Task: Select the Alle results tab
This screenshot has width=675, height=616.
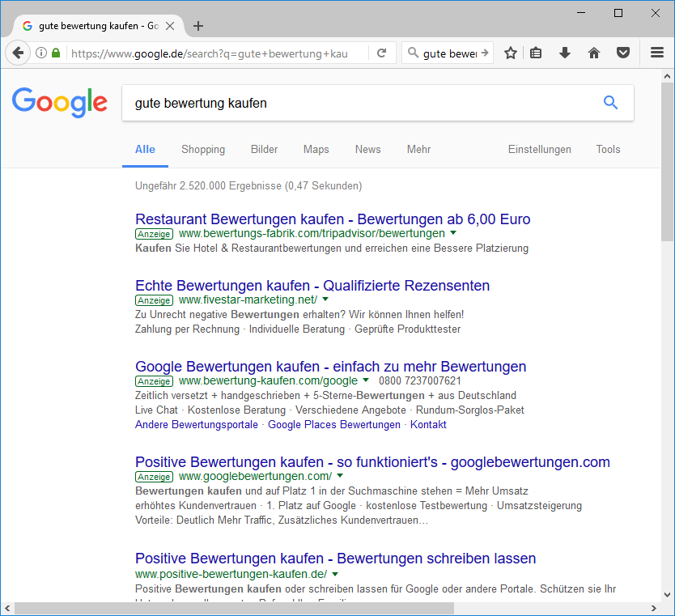Action: (145, 150)
